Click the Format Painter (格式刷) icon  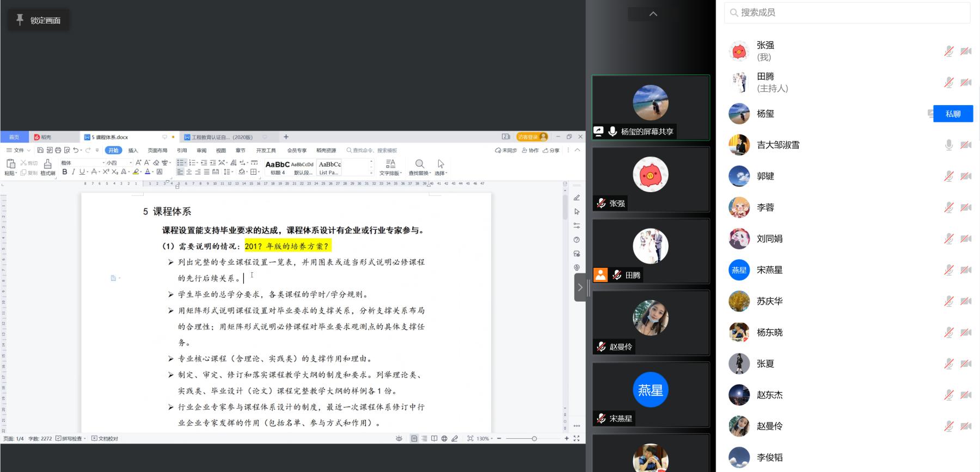coord(47,166)
